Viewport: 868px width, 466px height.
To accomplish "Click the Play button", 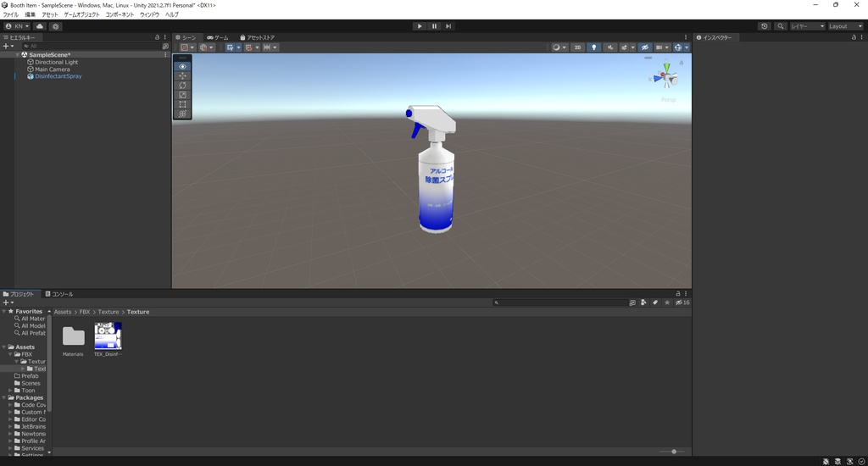I will (420, 26).
